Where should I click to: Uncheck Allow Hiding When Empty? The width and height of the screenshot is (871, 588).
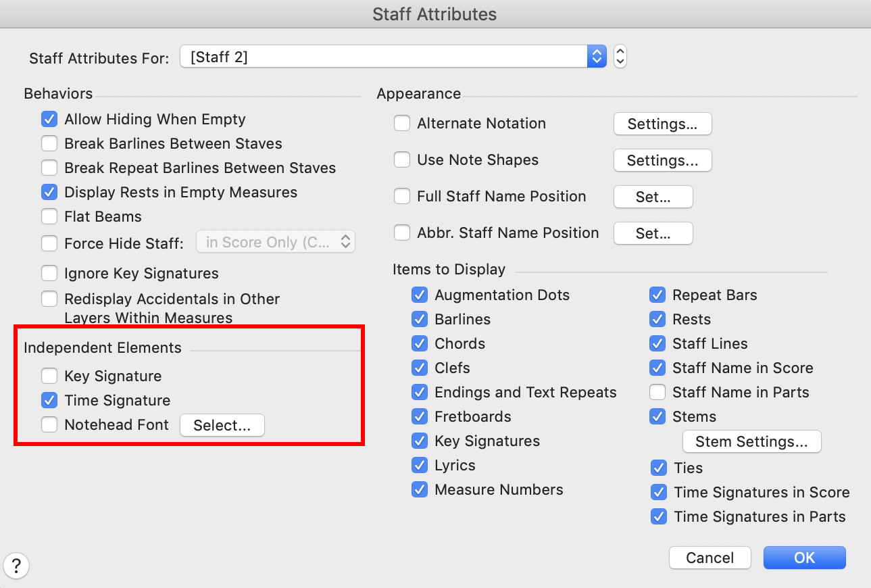pos(49,120)
